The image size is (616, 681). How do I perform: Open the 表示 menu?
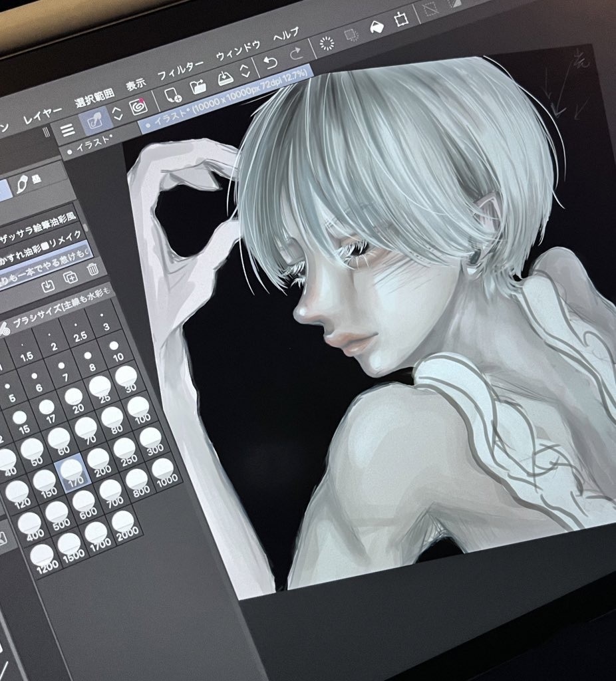[x=136, y=84]
